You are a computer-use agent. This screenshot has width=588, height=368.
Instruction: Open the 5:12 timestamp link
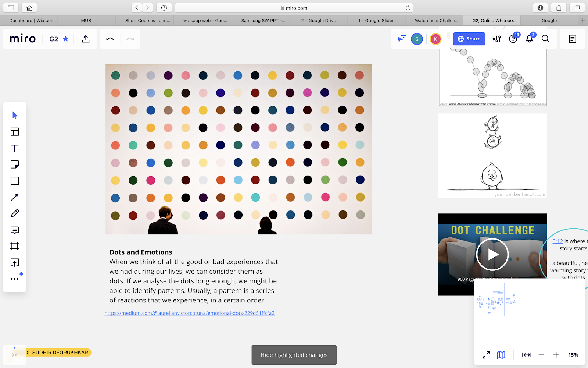(557, 241)
